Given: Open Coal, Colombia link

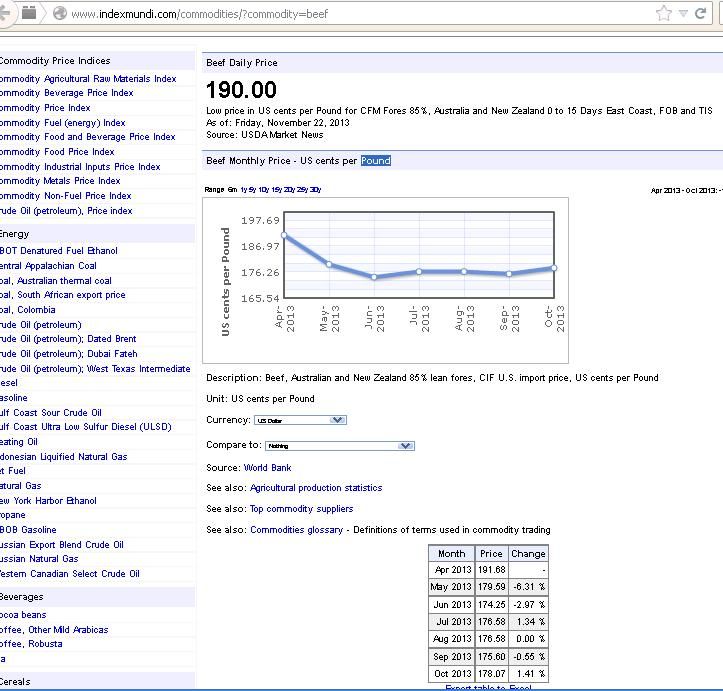Looking at the screenshot, I should click(28, 310).
